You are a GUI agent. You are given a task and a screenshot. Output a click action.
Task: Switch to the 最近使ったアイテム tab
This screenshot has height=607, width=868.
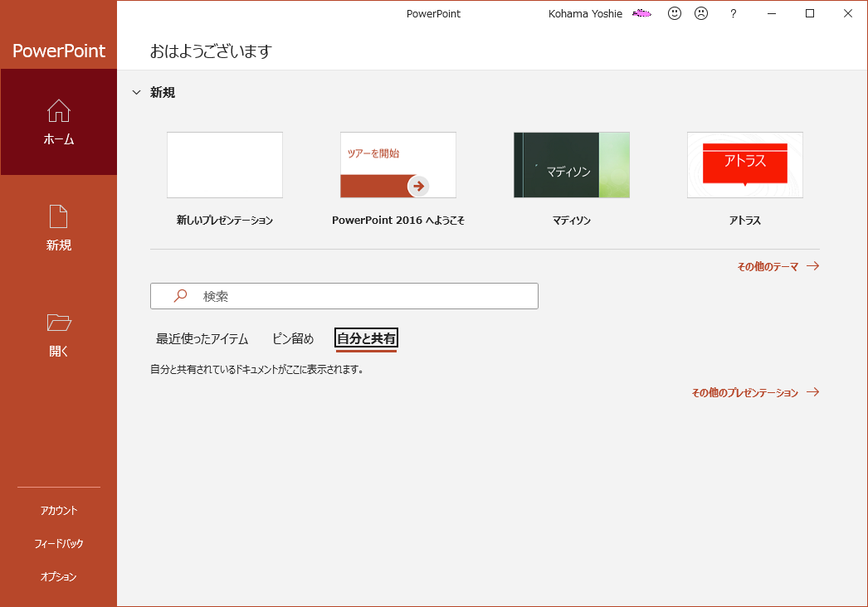click(202, 338)
